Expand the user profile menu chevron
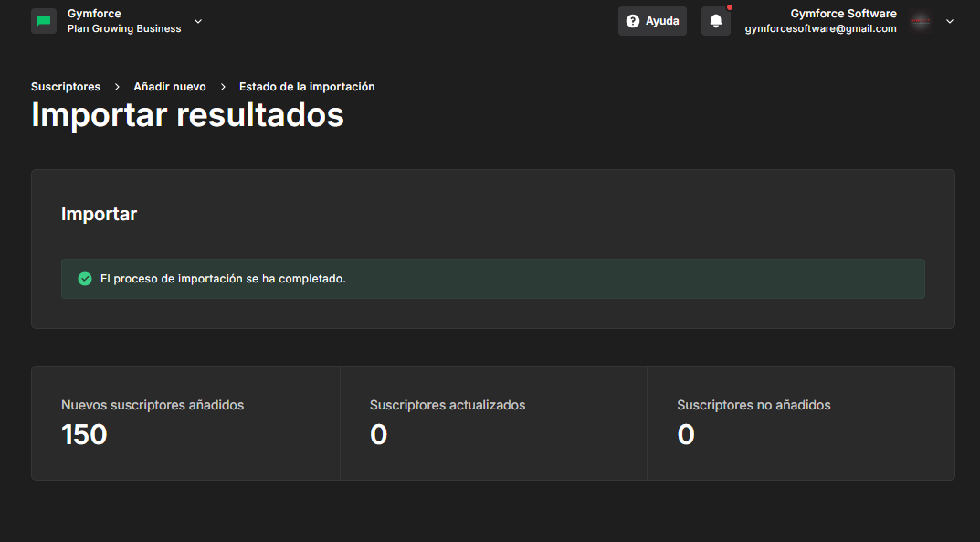The width and height of the screenshot is (980, 542). (950, 21)
